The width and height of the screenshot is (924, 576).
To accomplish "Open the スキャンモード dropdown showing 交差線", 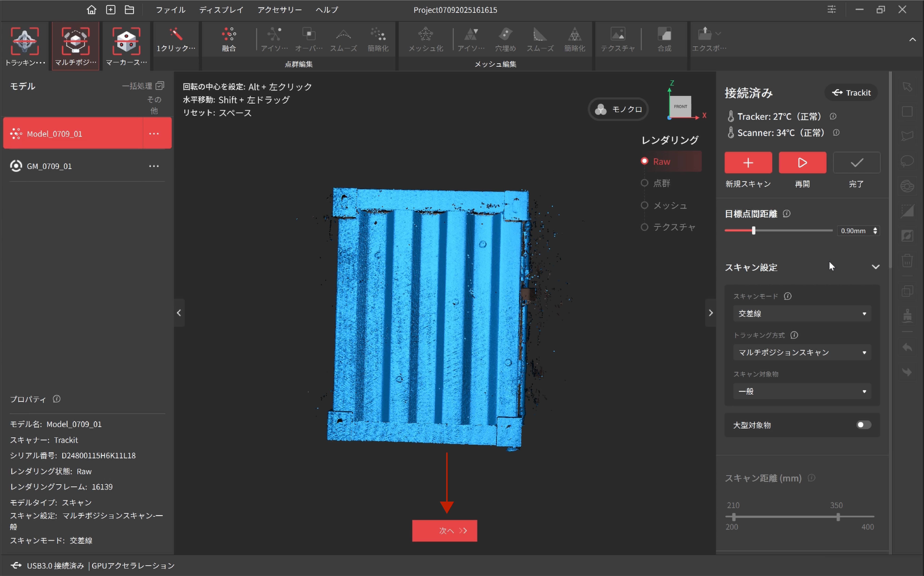I will (802, 314).
